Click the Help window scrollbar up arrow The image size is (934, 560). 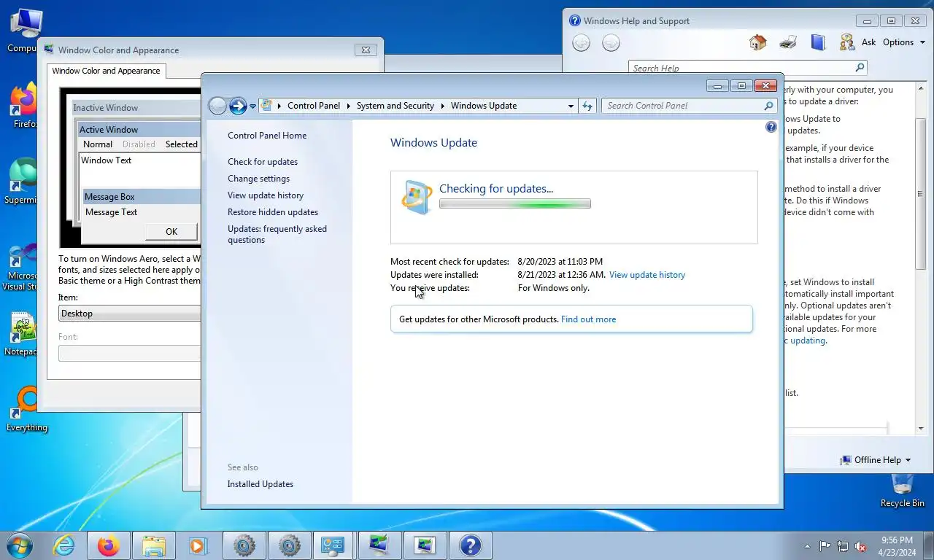[x=922, y=89]
